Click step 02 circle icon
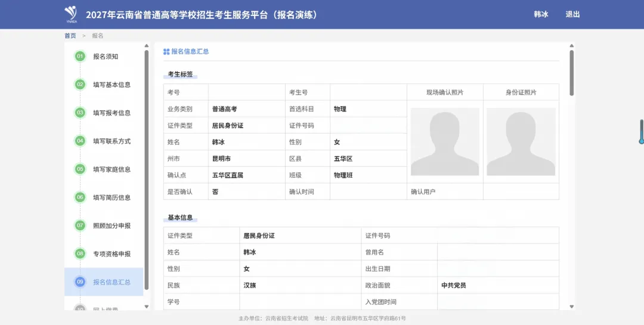 click(x=80, y=85)
